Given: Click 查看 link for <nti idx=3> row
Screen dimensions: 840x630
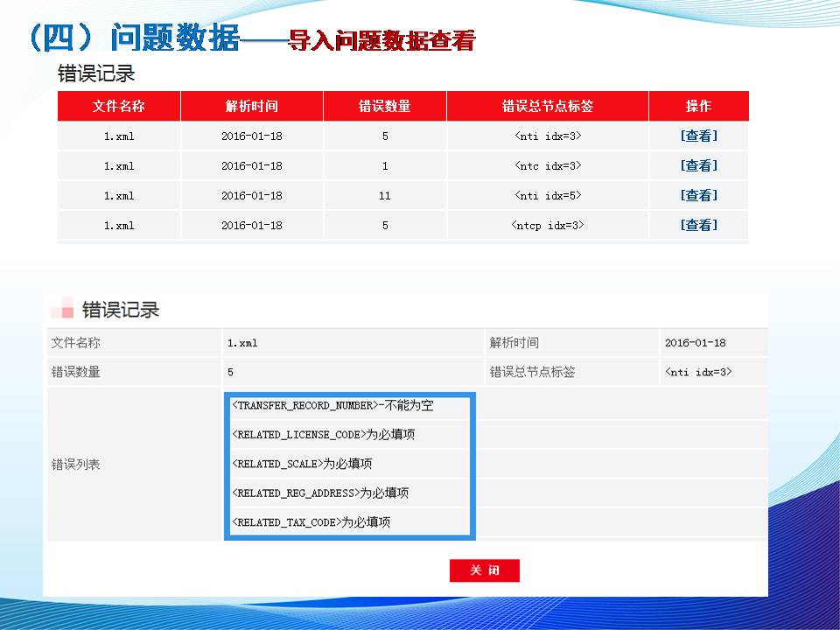Looking at the screenshot, I should coord(698,136).
